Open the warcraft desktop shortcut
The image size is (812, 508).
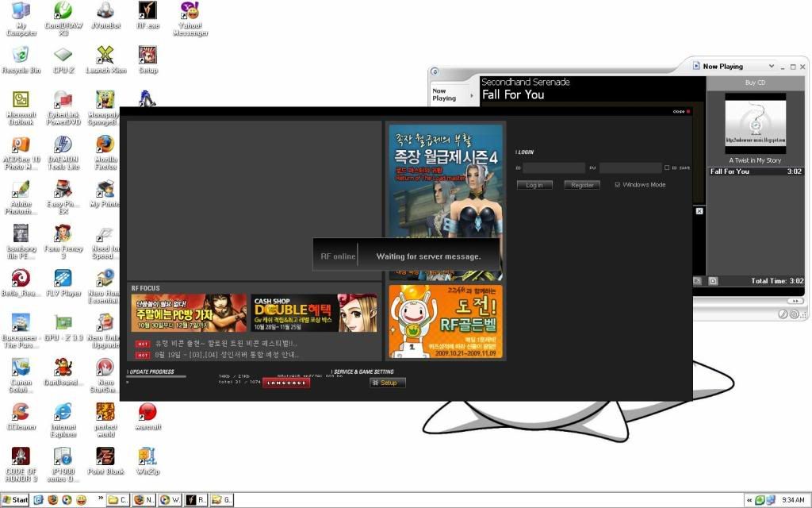pyautogui.click(x=147, y=416)
